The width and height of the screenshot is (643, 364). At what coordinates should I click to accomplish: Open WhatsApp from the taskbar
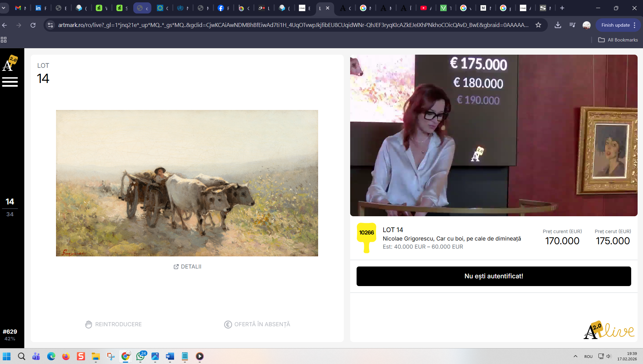pos(140,356)
